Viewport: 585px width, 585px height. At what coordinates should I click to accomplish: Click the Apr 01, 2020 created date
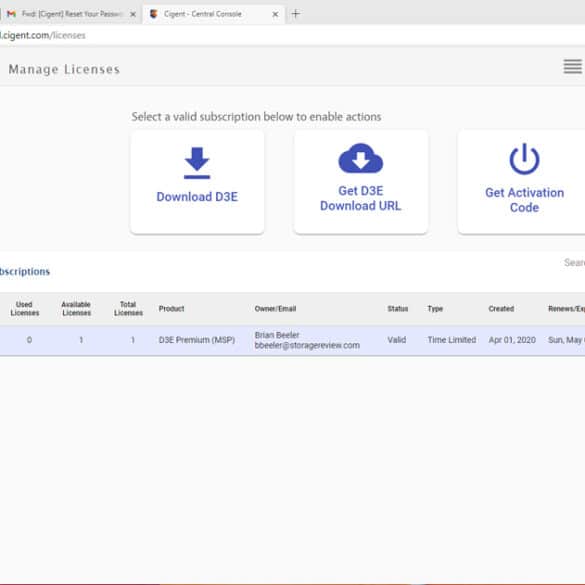512,340
